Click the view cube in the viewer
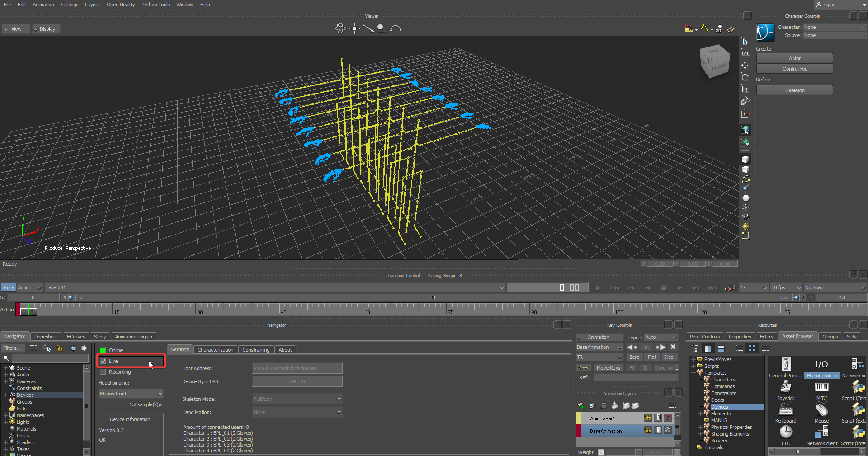868x456 pixels. [714, 61]
